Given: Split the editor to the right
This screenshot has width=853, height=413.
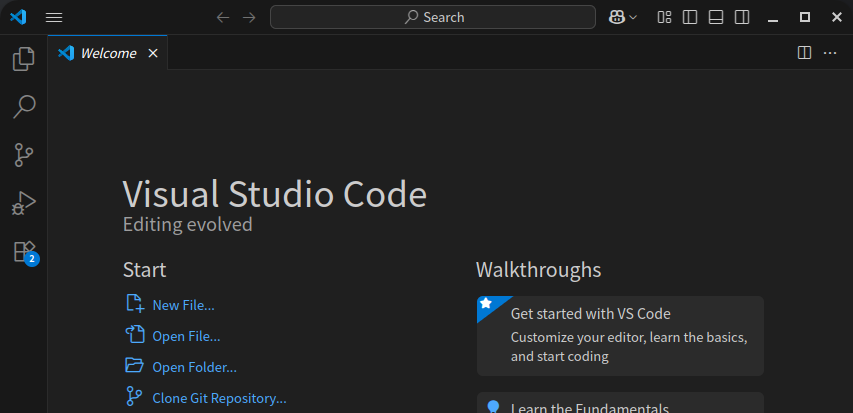Looking at the screenshot, I should pos(804,53).
